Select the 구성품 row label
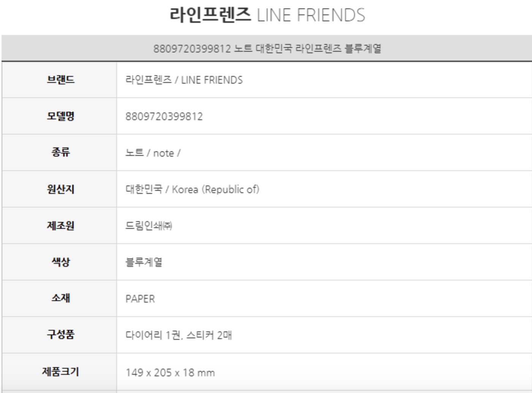Image resolution: width=532 pixels, height=393 pixels. [60, 334]
